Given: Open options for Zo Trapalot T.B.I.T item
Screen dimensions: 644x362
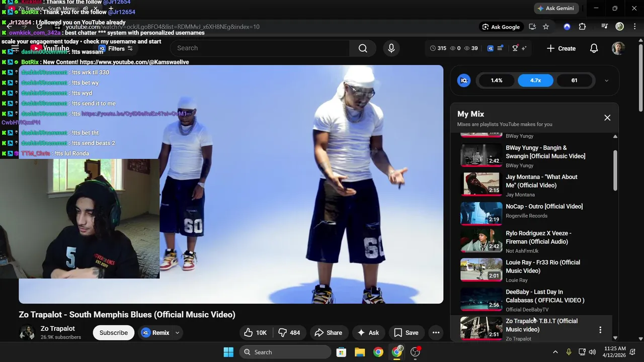Looking at the screenshot, I should [x=600, y=330].
